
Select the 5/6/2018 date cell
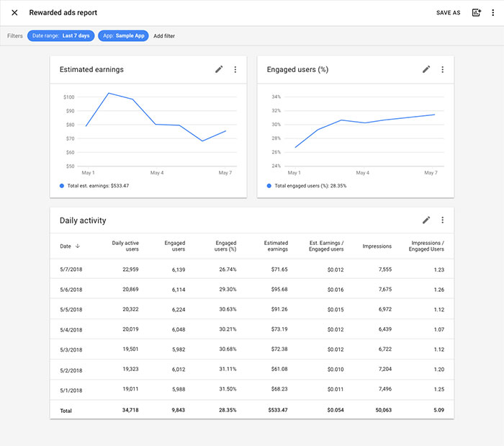[x=71, y=290]
